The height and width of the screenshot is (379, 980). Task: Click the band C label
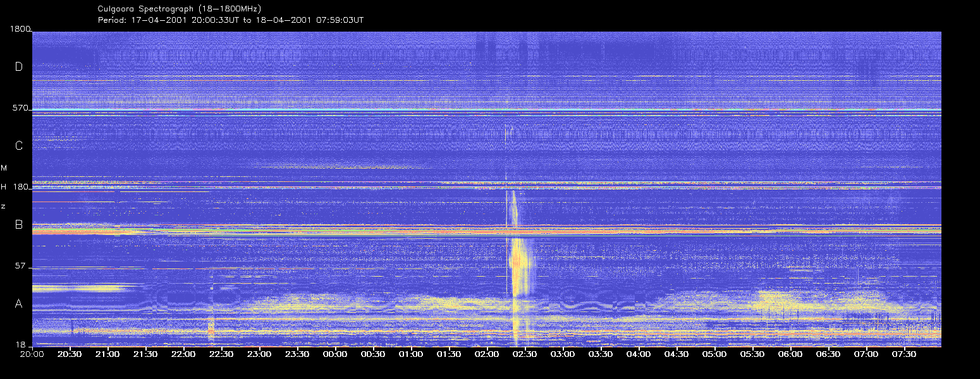pyautogui.click(x=19, y=146)
